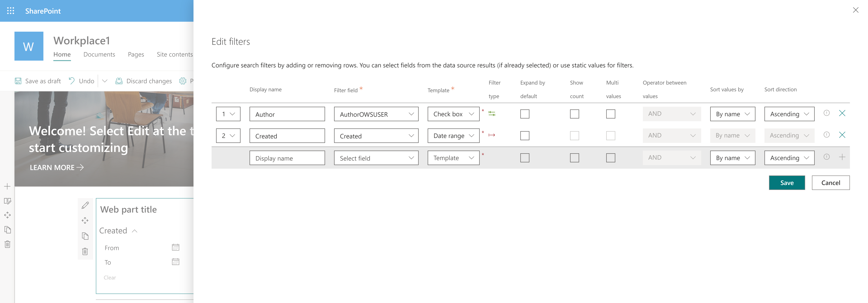This screenshot has height=303, width=868.
Task: Click the To date calendar icon
Action: pyautogui.click(x=176, y=262)
